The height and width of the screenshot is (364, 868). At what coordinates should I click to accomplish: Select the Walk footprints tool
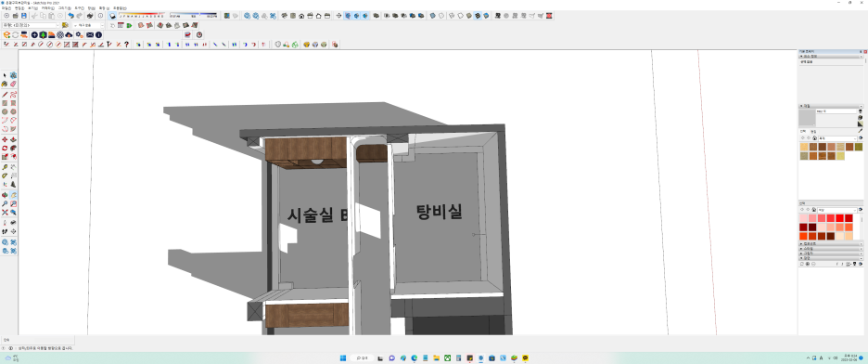[5, 231]
